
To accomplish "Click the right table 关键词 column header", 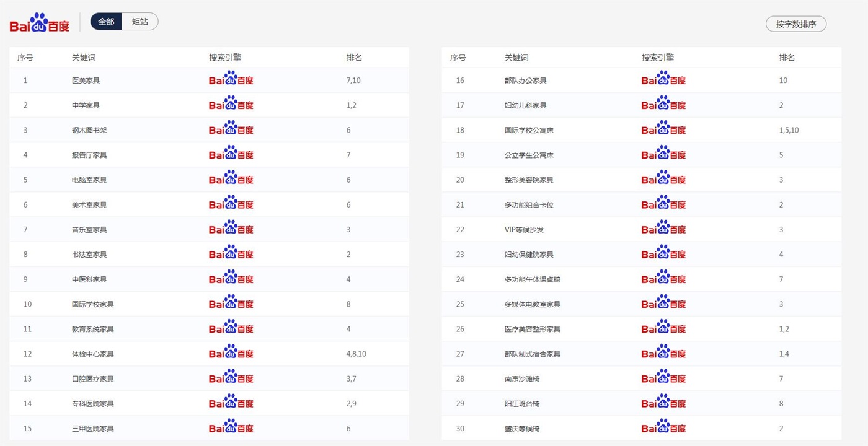I will pyautogui.click(x=516, y=58).
